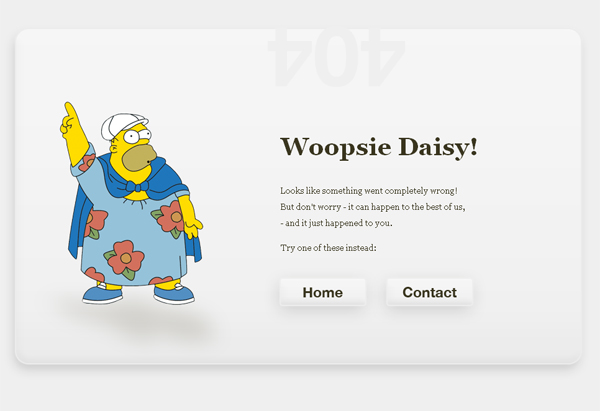The width and height of the screenshot is (600, 411).
Task: Click Homer's raised pointing finger
Action: click(x=70, y=113)
